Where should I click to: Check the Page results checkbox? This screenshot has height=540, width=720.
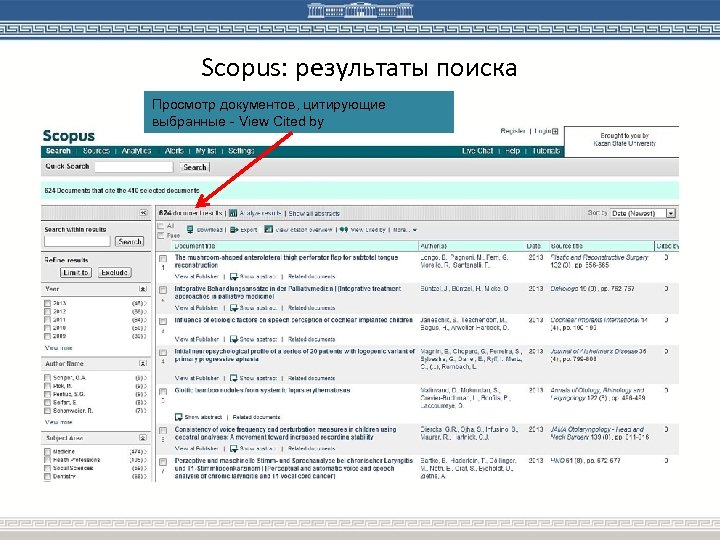tap(161, 236)
